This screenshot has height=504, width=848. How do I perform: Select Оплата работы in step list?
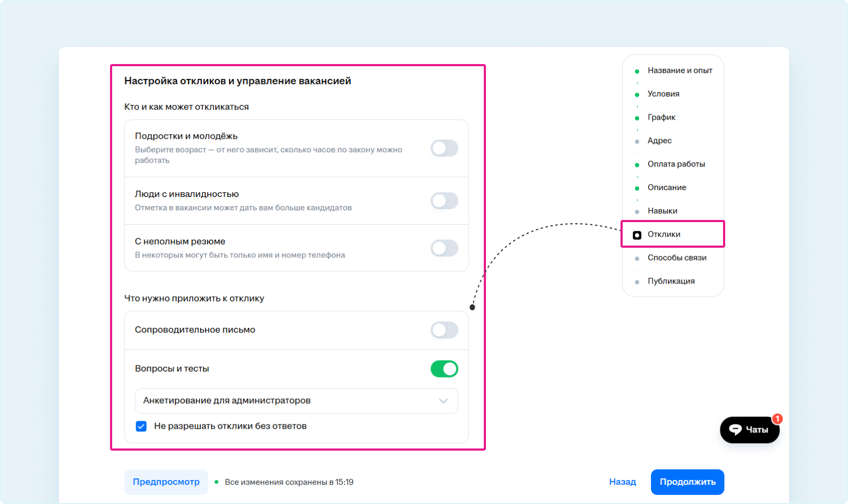pos(676,164)
